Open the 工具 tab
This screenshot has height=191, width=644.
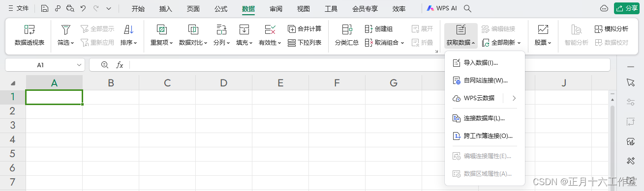pyautogui.click(x=331, y=9)
